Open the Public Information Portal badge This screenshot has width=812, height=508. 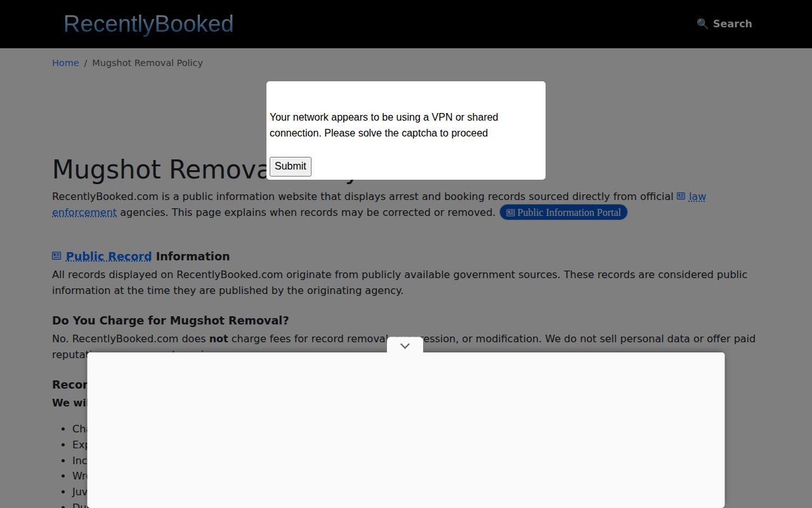click(x=563, y=212)
